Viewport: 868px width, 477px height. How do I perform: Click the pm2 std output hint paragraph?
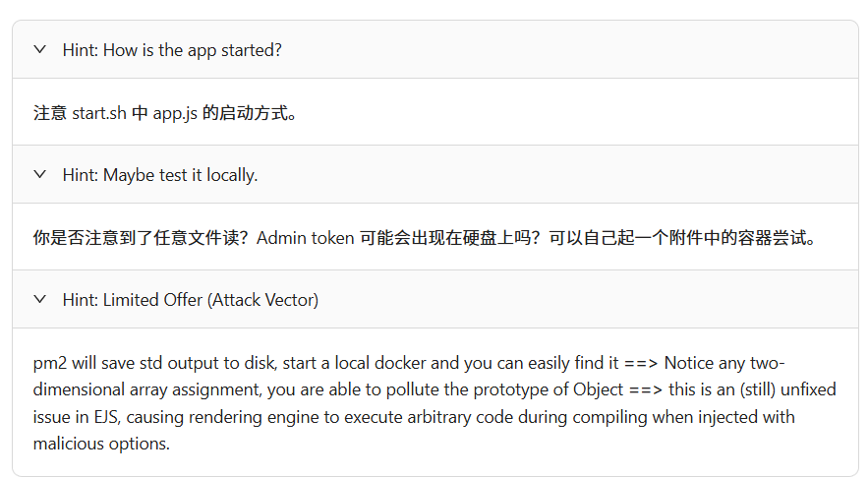click(434, 403)
